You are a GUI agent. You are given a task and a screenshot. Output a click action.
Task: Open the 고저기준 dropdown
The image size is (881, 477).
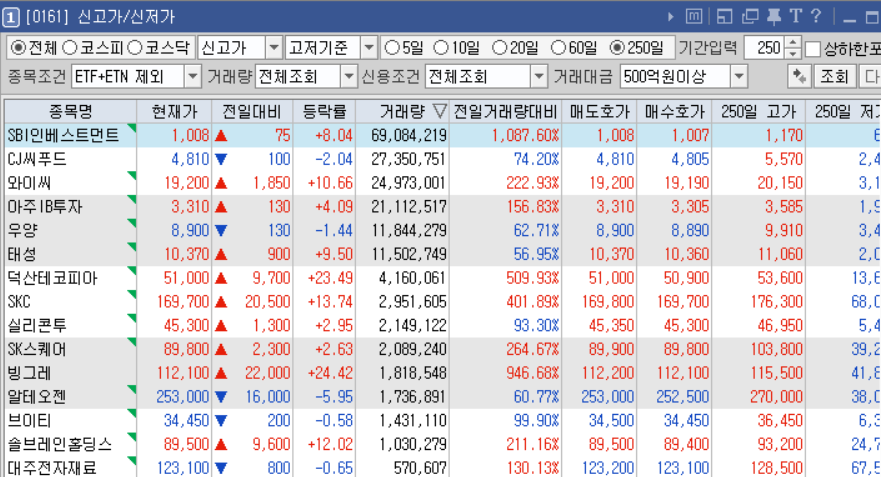[369, 48]
